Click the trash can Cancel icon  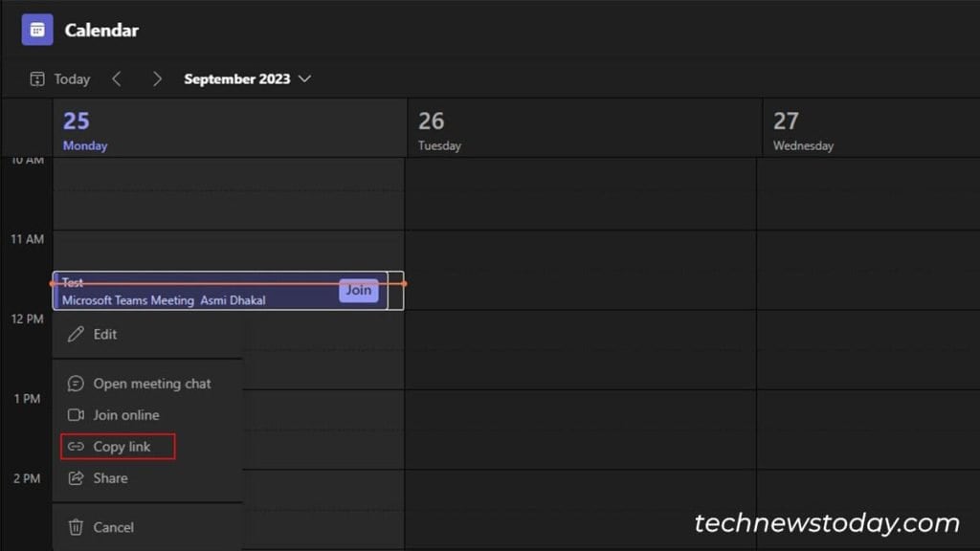(x=77, y=527)
